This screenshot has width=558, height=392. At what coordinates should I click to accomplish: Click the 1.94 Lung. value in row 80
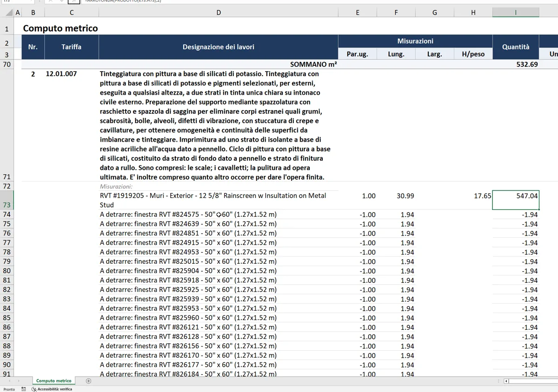[x=407, y=271]
